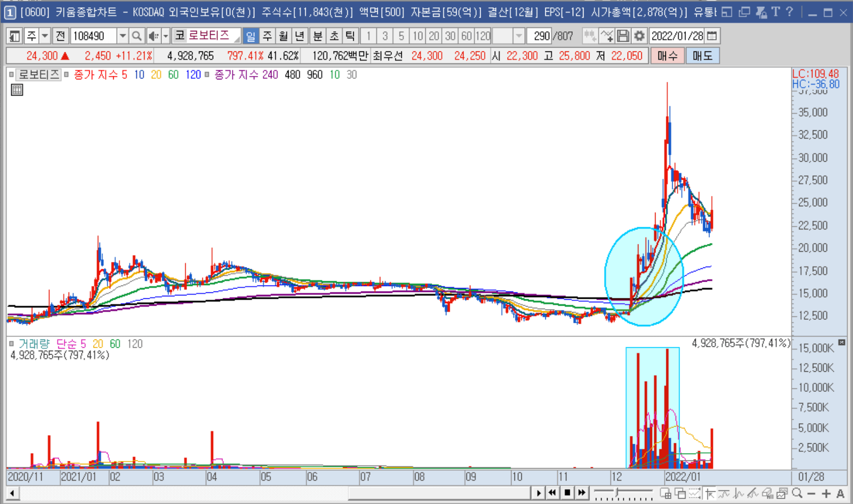Select the yearly (년) period toggle
Screen dimensions: 853x504
click(300, 36)
